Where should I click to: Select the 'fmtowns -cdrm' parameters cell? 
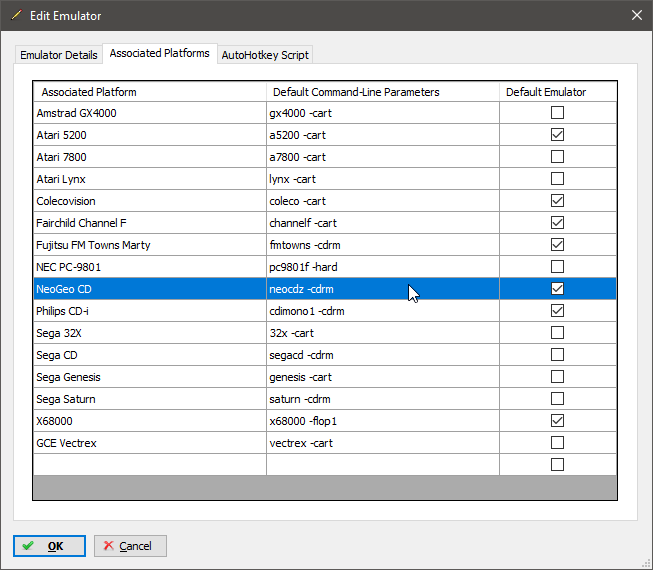pyautogui.click(x=383, y=245)
